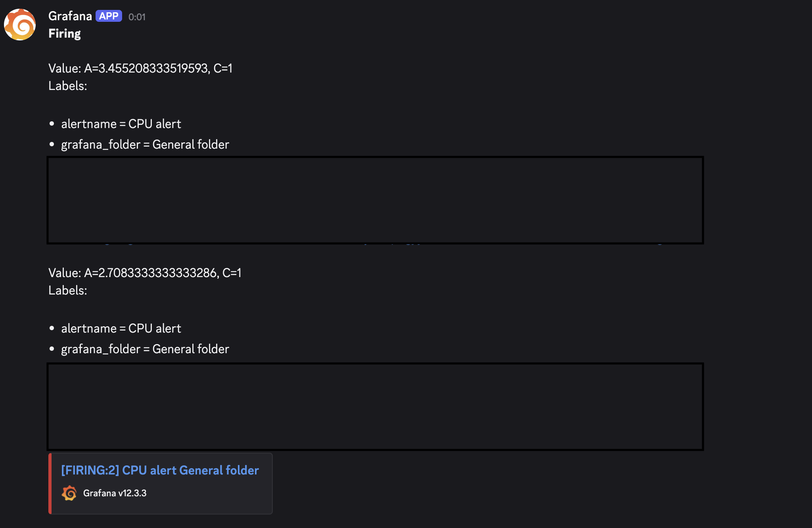Open the [FIRING:2] CPU alert General folder link
This screenshot has height=528, width=812.
point(159,470)
